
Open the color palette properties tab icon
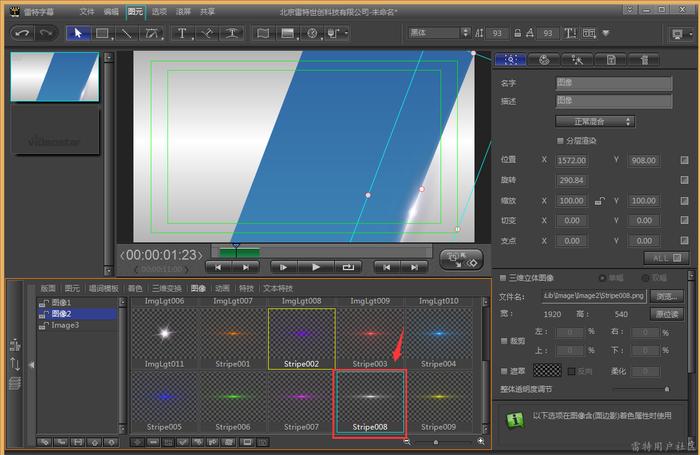tap(544, 60)
